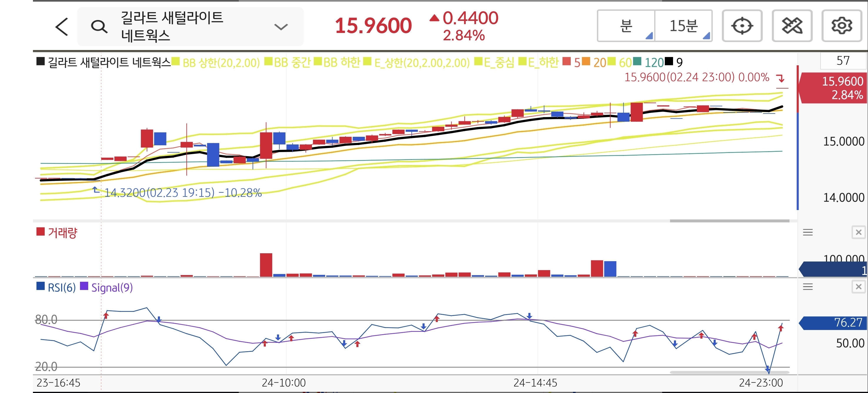Click the RSI(6) indicator label
This screenshot has width=868, height=393.
pyautogui.click(x=61, y=287)
